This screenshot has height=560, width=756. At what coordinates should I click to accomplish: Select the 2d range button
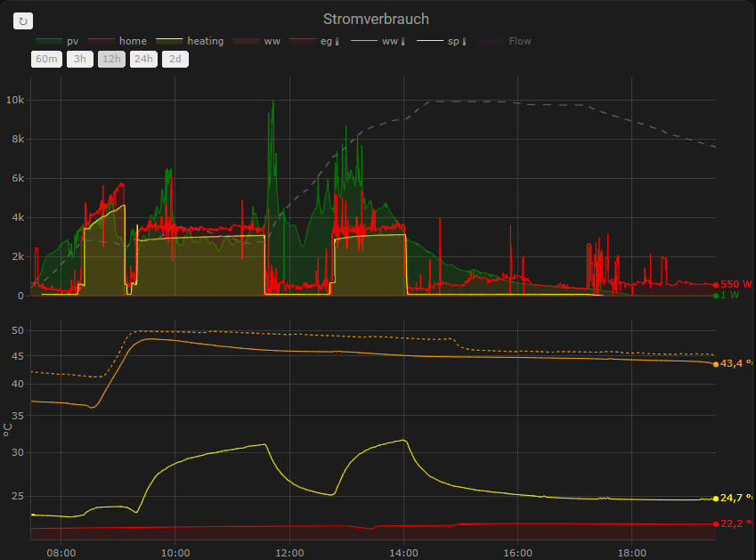point(175,60)
